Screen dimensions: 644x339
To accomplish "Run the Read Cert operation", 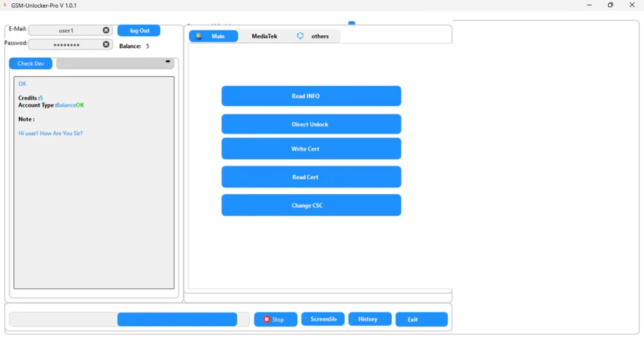I will (311, 177).
